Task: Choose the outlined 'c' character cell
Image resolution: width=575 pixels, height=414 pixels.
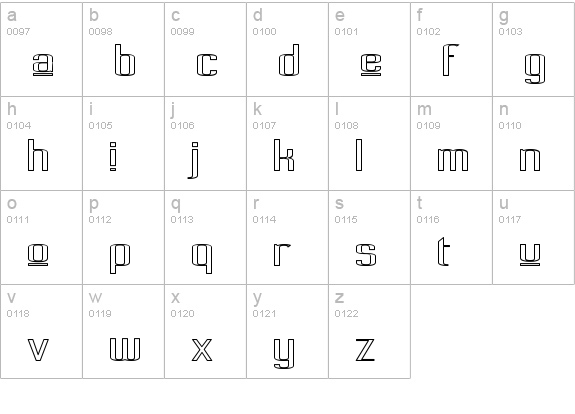Action: [205, 50]
